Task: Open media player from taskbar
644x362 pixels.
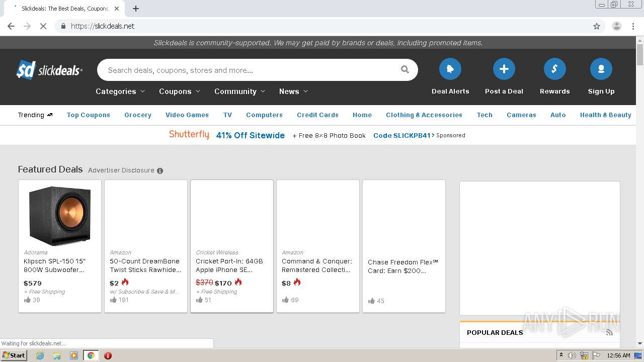Action: (x=74, y=355)
